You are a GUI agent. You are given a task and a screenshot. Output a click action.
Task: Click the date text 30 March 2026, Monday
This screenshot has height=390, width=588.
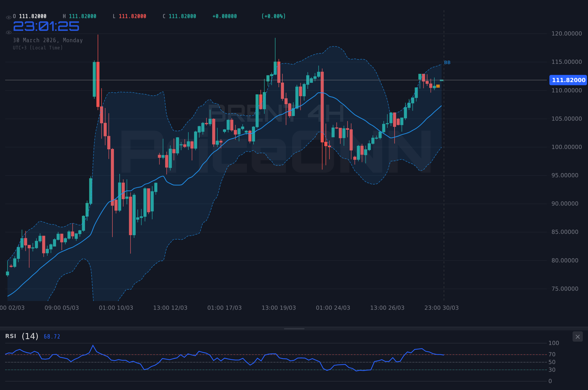pos(48,40)
